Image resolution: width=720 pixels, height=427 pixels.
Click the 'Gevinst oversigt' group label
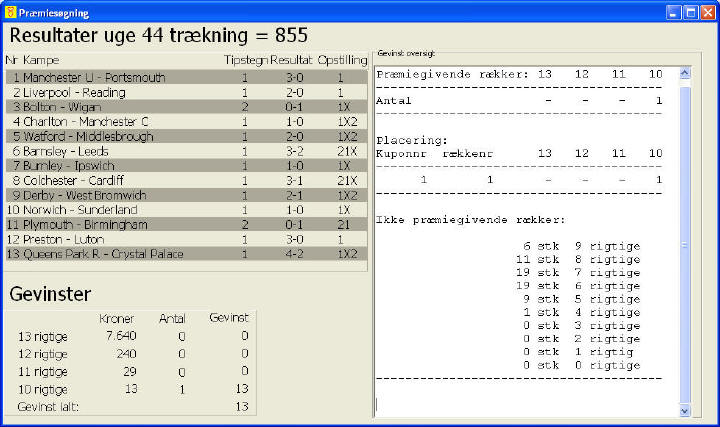(x=406, y=53)
